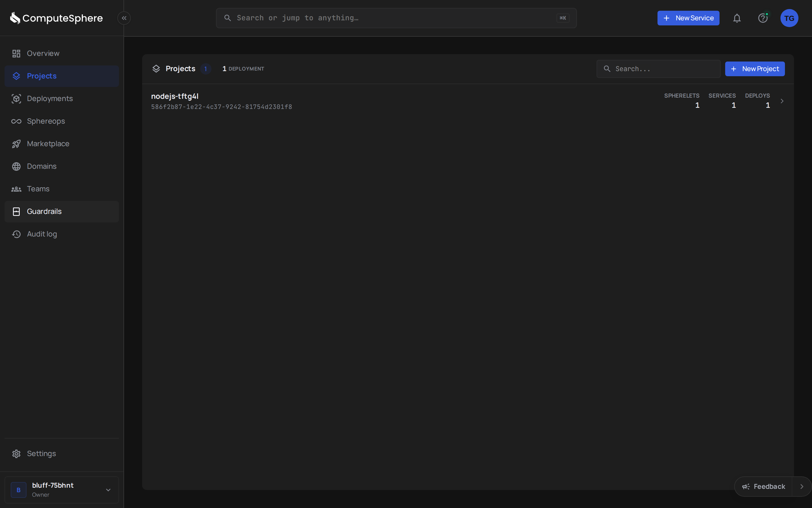This screenshot has height=508, width=812.
Task: Focus the global search or jump field
Action: coord(396,18)
